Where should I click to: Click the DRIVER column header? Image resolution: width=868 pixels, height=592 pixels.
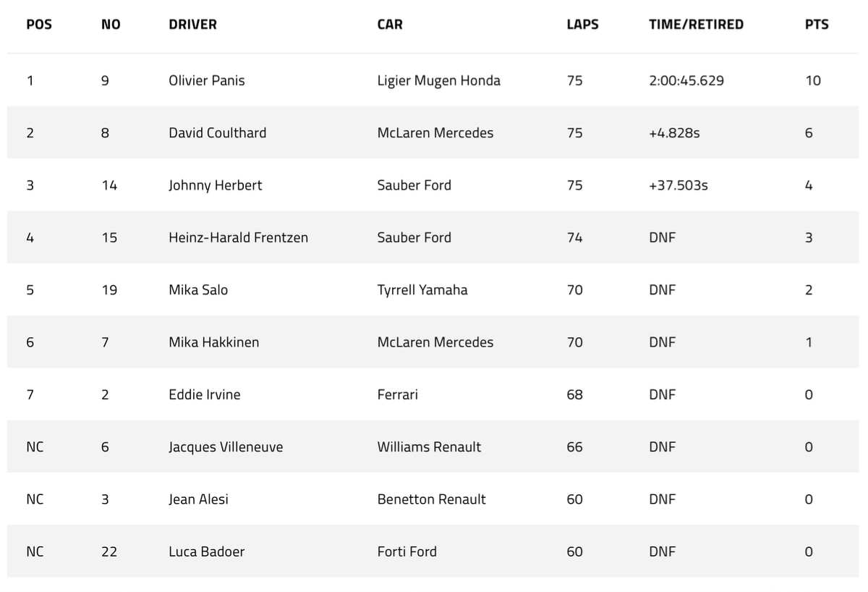[x=192, y=24]
